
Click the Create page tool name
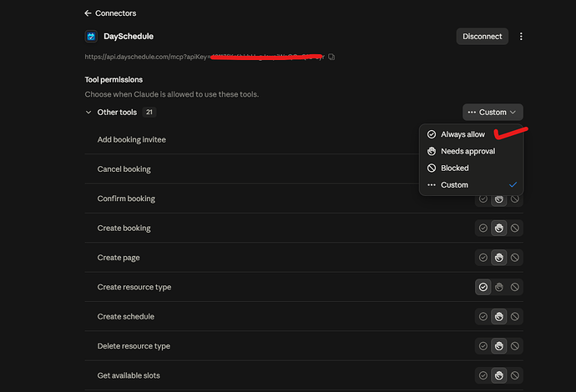point(119,258)
